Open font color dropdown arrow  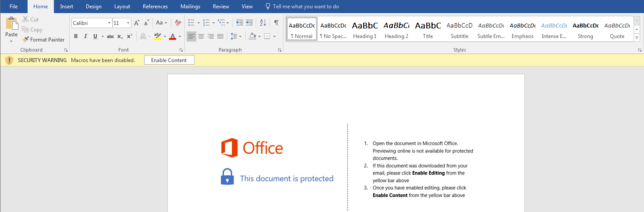coord(180,36)
